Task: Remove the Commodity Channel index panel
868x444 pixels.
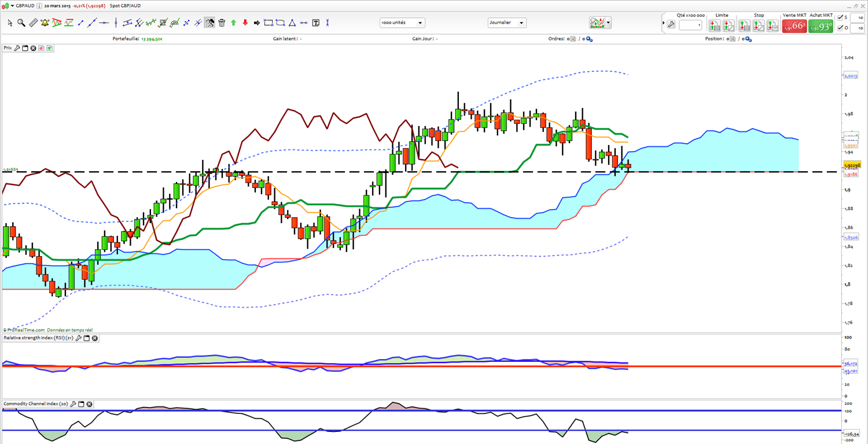Action: [x=89, y=404]
